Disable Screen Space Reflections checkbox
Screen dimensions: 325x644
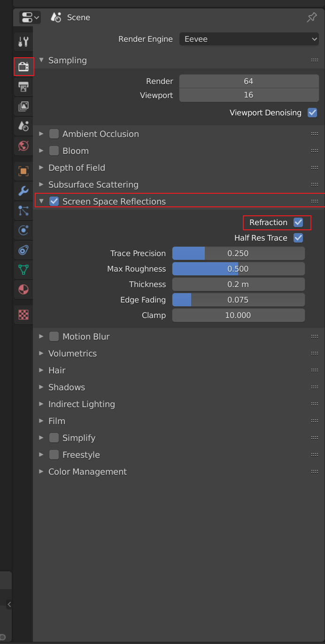tap(54, 202)
